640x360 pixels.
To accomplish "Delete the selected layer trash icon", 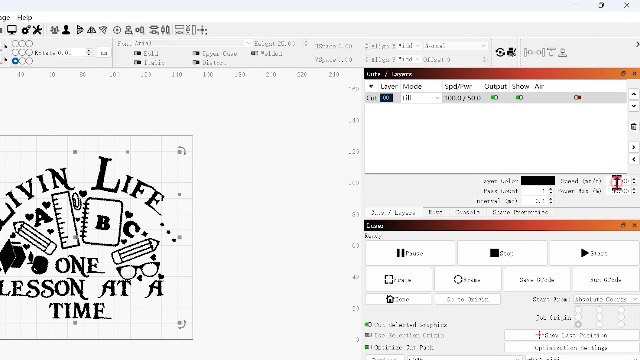I will tap(633, 127).
